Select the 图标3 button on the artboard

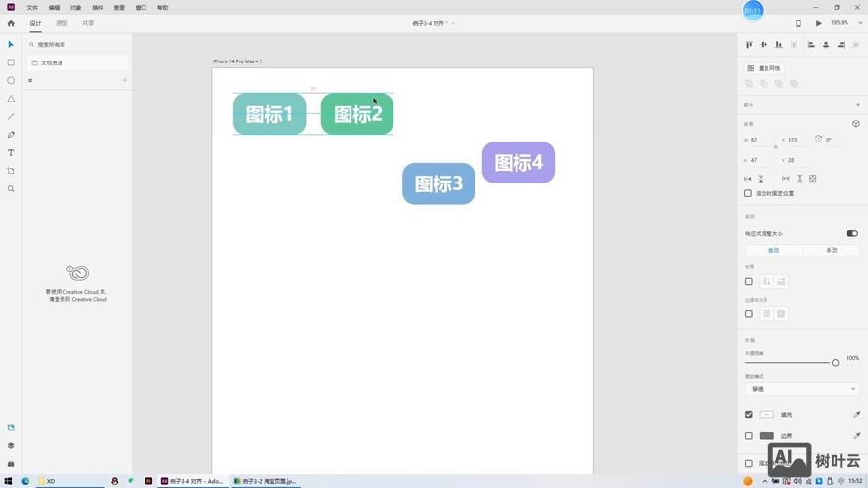click(x=438, y=183)
